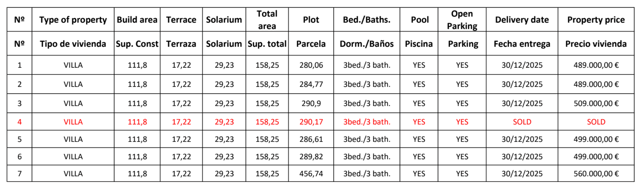
Task: Select plot value 456,74
Action: pyautogui.click(x=311, y=173)
